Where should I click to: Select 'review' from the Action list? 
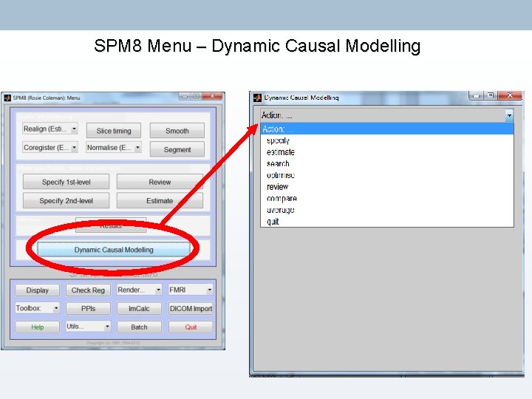tap(387, 187)
